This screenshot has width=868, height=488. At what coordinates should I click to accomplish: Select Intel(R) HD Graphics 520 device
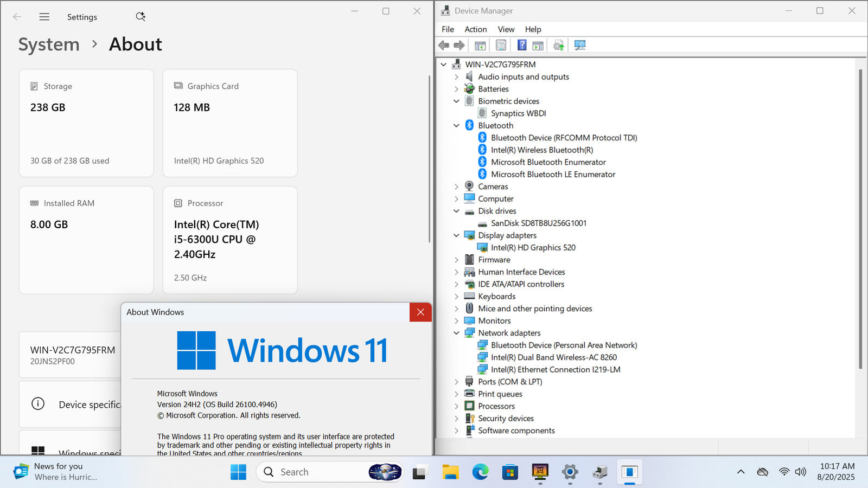pos(533,248)
